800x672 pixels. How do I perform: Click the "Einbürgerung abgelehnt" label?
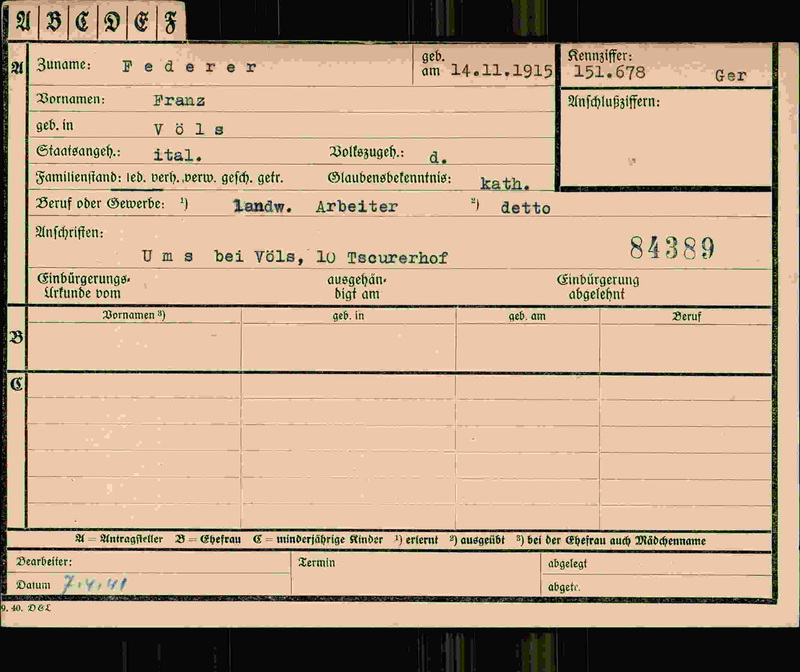coord(598,287)
